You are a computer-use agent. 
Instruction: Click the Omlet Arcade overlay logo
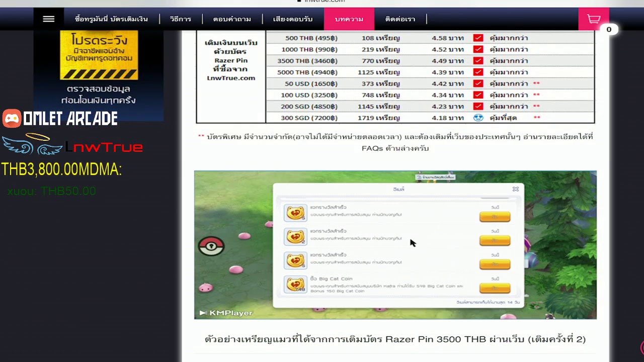coord(60,119)
